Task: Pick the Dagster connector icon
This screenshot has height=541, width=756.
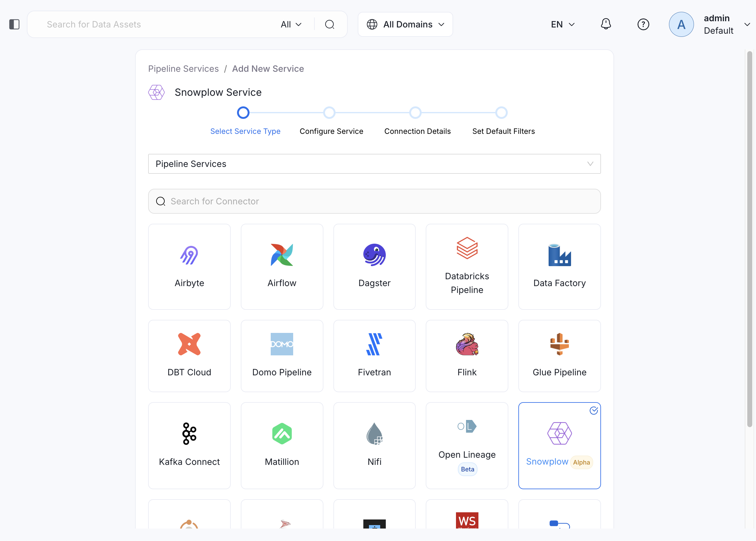Action: click(374, 255)
